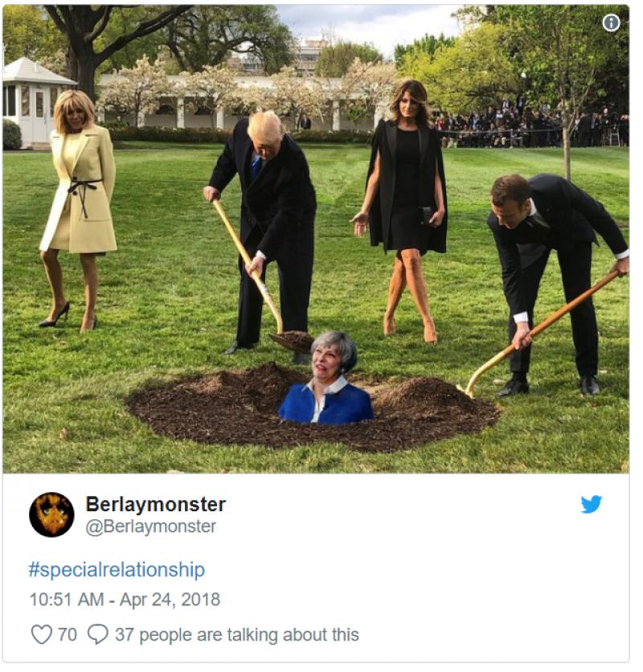Click the person buried in the dirt
Image resolution: width=643 pixels, height=672 pixels.
(x=327, y=382)
